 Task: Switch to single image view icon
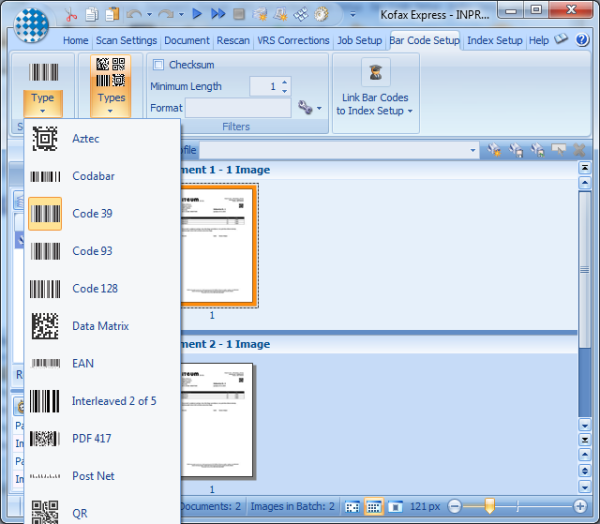click(x=395, y=506)
